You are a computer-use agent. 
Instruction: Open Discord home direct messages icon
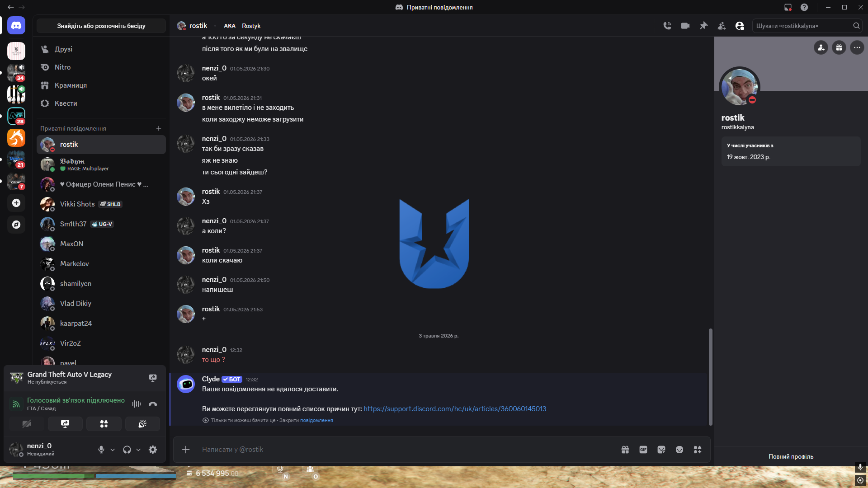click(x=16, y=26)
